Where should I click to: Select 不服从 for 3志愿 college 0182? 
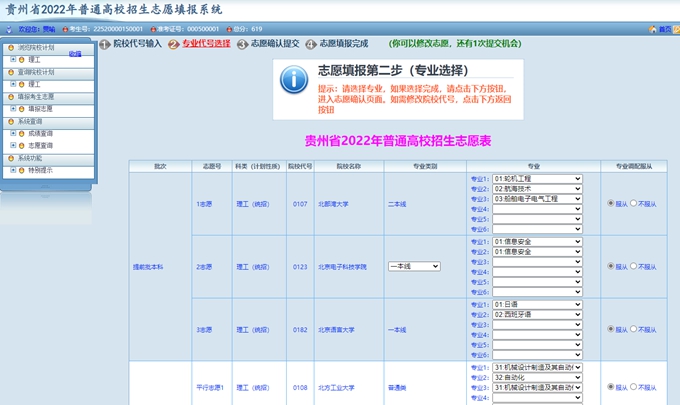tap(634, 329)
